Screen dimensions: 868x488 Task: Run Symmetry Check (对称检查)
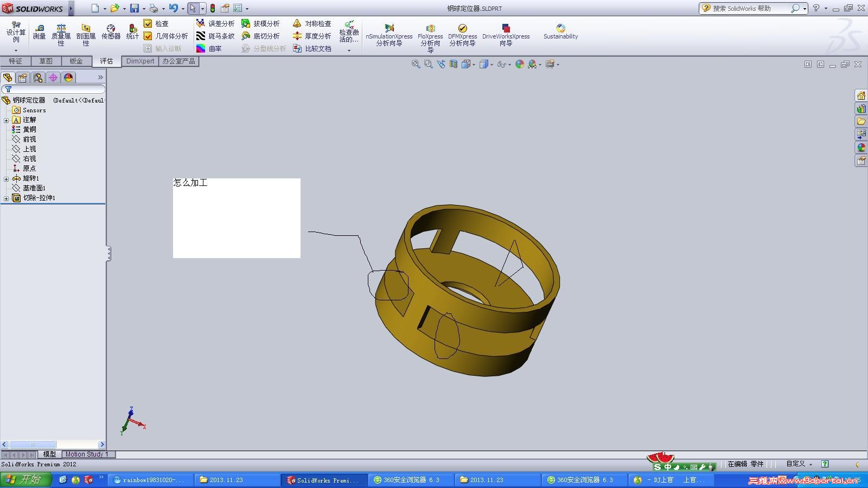[x=312, y=23]
